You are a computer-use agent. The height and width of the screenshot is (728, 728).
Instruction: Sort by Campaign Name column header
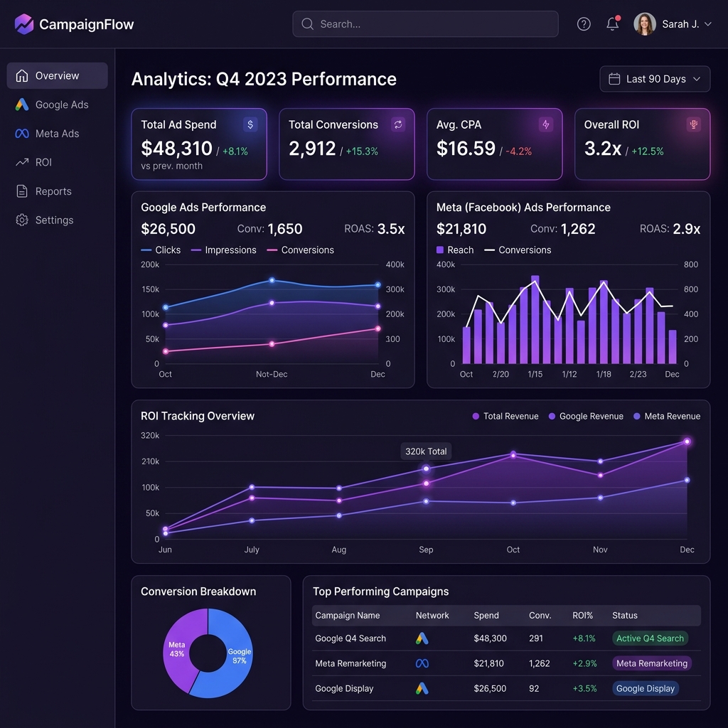pyautogui.click(x=347, y=615)
